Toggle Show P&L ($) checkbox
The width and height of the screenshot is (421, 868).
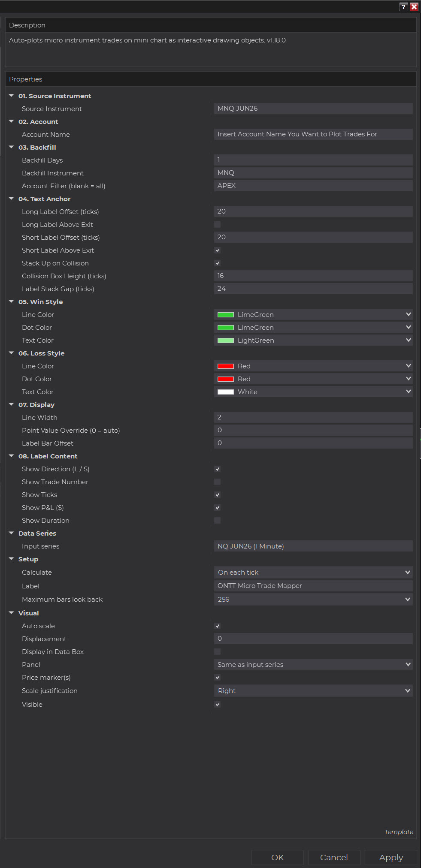pyautogui.click(x=218, y=507)
